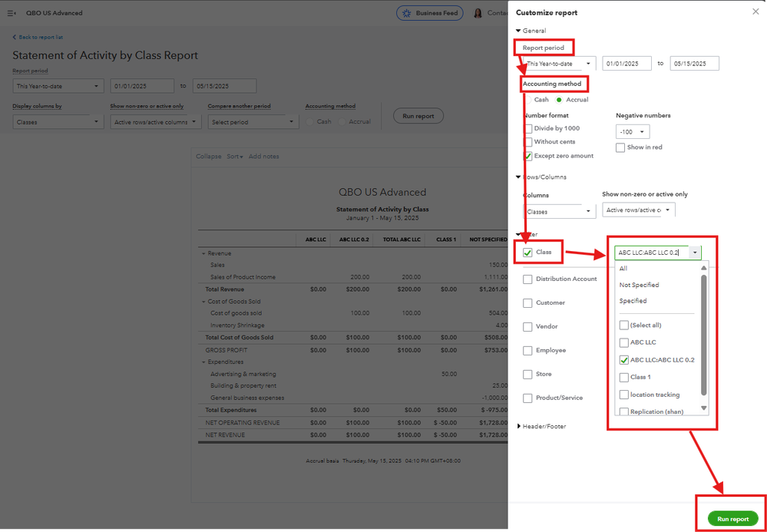This screenshot has width=767, height=532.
Task: Choose Specified in class dropdown list
Action: point(633,301)
